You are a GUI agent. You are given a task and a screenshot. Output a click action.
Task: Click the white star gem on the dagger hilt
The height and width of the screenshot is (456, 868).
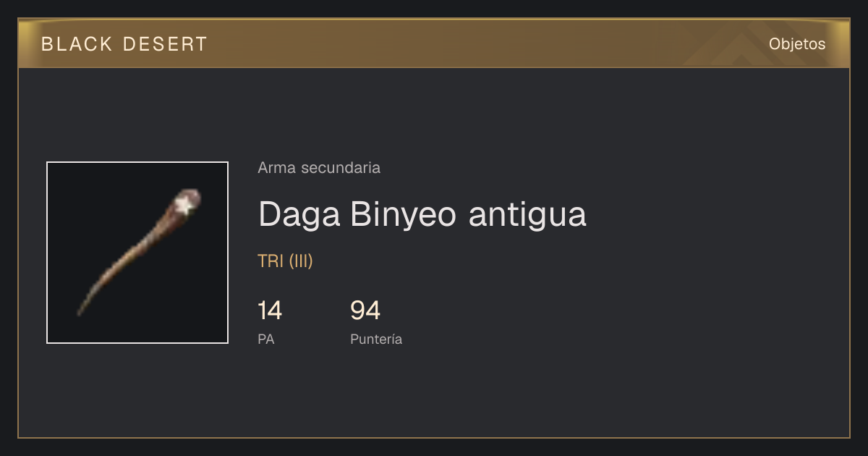186,206
